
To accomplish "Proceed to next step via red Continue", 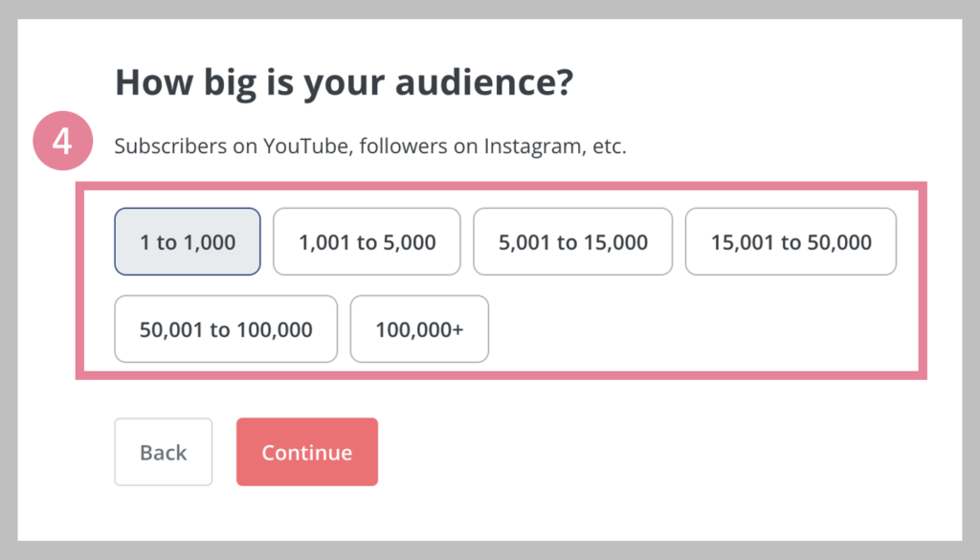I will [x=307, y=452].
